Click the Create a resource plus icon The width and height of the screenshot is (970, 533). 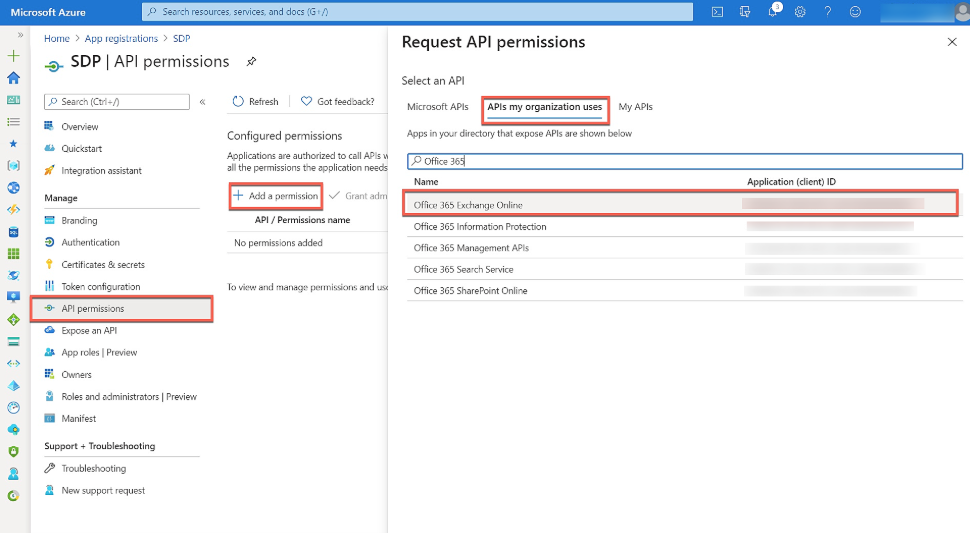13,56
